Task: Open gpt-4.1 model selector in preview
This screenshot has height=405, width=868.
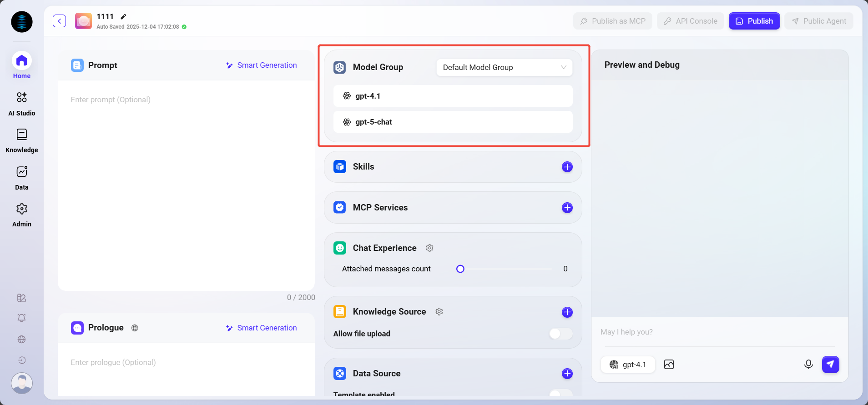Action: click(x=628, y=365)
